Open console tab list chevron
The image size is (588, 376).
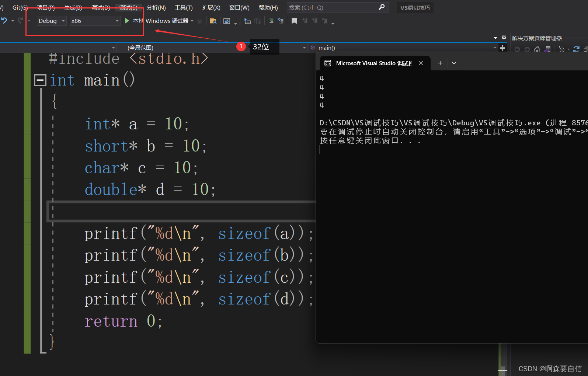coord(454,63)
